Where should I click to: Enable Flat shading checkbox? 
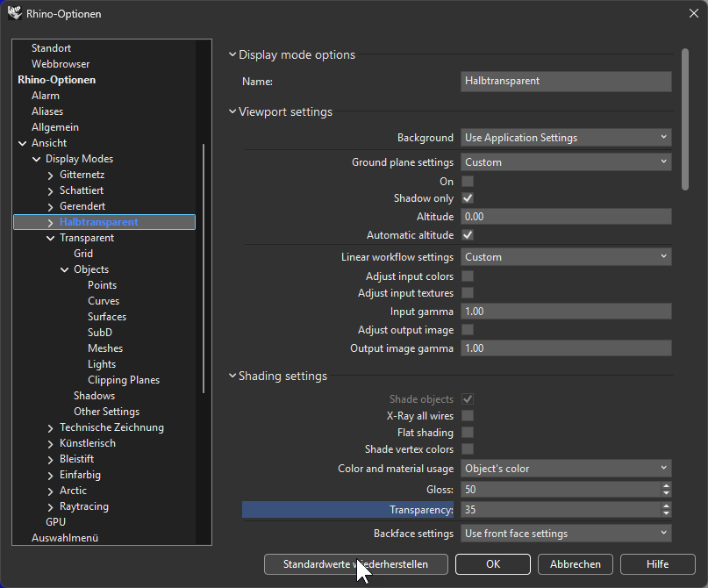[468, 433]
